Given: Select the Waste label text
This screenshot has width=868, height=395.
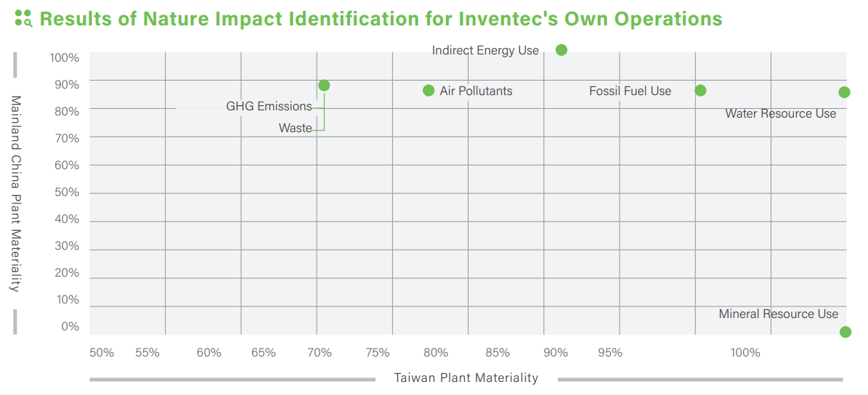Looking at the screenshot, I should pyautogui.click(x=295, y=129).
